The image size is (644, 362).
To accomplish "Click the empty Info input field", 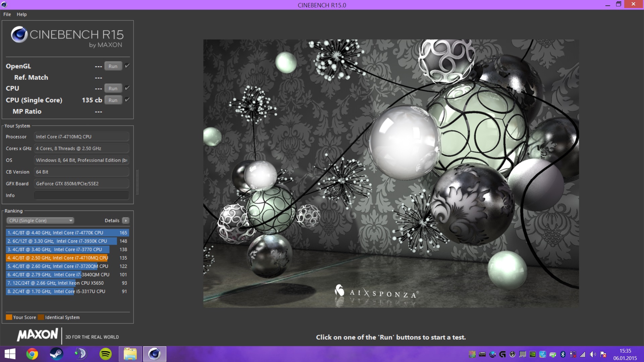I will click(82, 195).
